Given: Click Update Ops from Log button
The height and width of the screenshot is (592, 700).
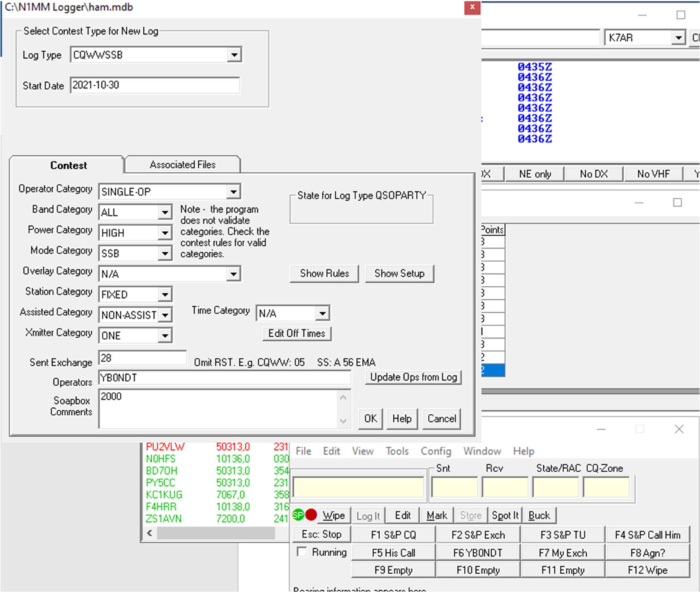Looking at the screenshot, I should tap(413, 377).
